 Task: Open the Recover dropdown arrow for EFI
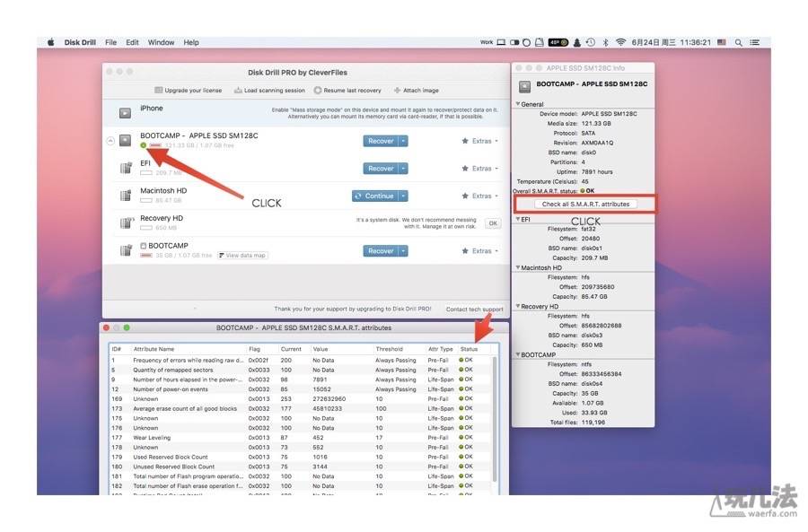coord(403,169)
